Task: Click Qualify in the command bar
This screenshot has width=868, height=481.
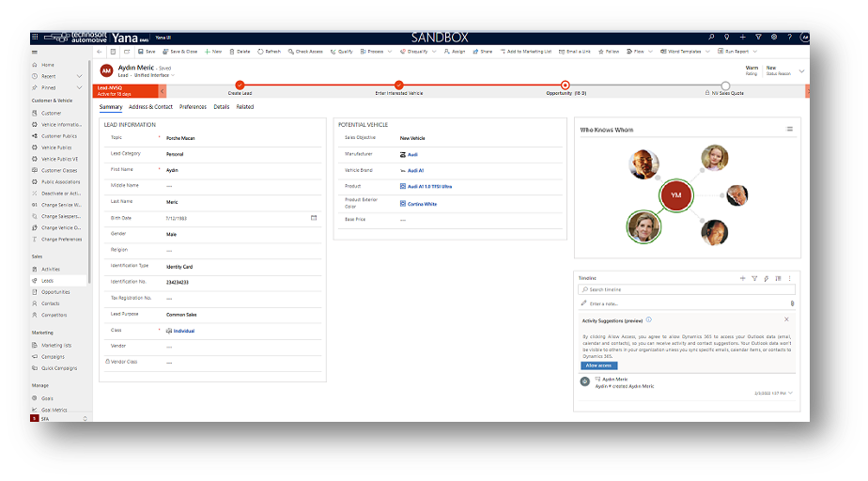Action: click(341, 52)
